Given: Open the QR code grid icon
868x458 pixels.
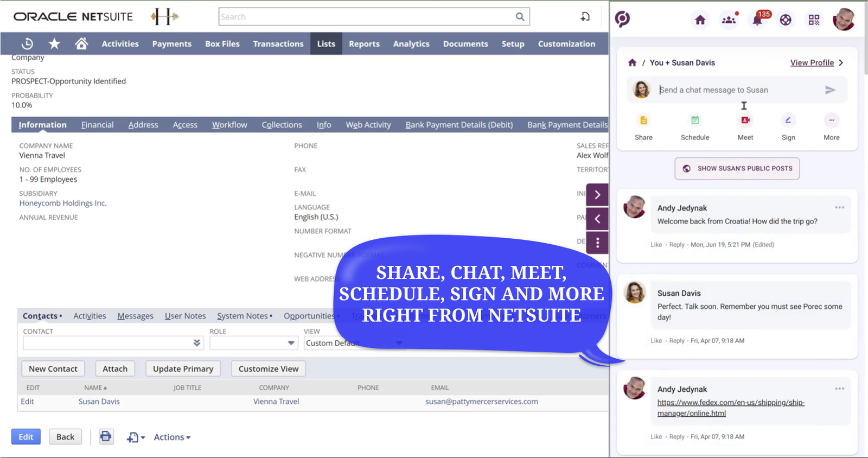Looking at the screenshot, I should (x=814, y=20).
